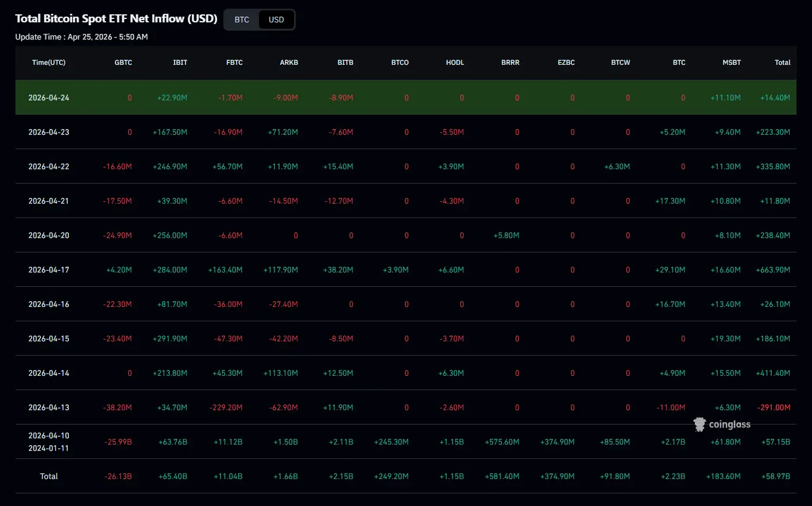Click the HODL column header
The image size is (812, 506).
[x=455, y=63]
